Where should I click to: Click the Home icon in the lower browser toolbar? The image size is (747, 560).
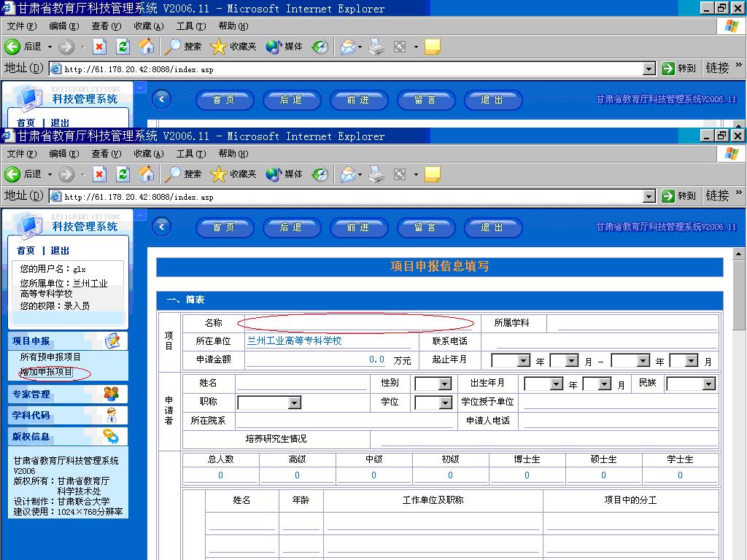pyautogui.click(x=146, y=174)
